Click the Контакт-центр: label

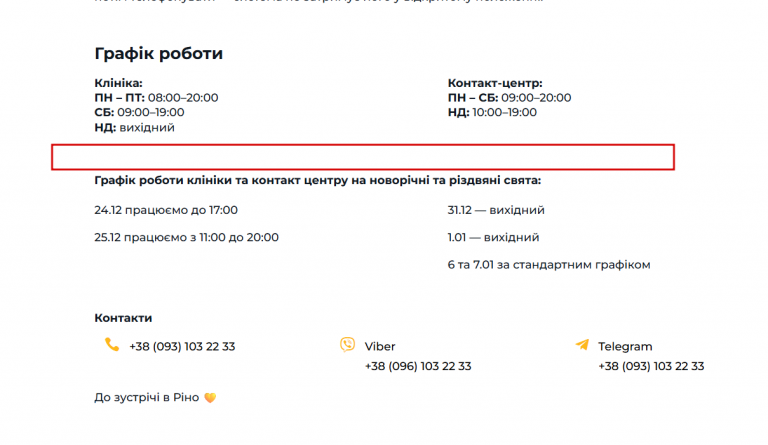point(495,83)
